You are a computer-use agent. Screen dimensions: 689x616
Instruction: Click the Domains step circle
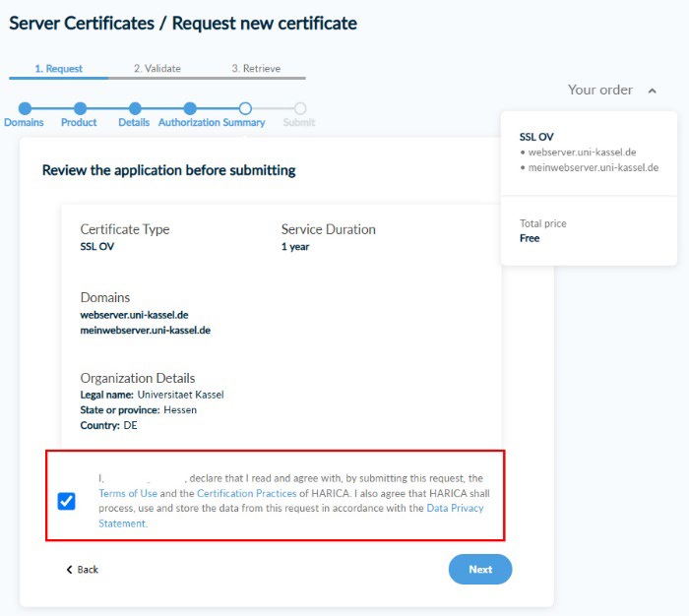tap(25, 108)
